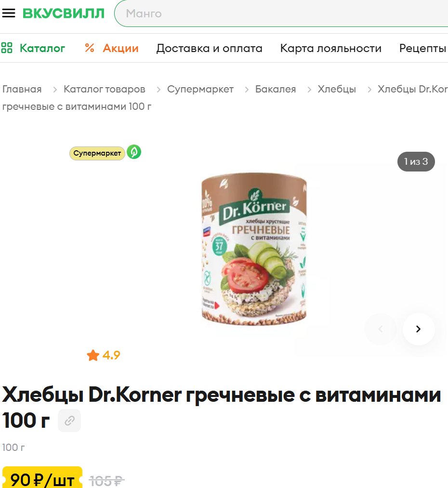
Task: Open Бакалея breadcrumb link
Action: coord(276,89)
